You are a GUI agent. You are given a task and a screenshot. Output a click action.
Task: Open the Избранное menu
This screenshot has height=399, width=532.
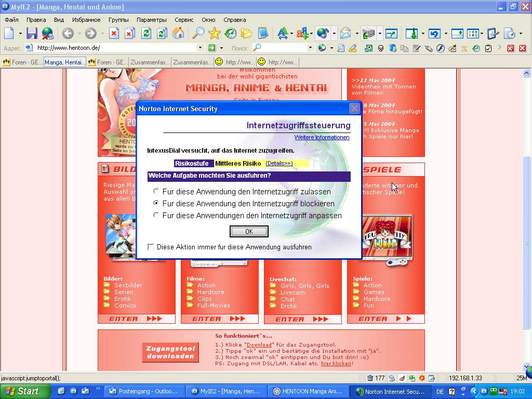pyautogui.click(x=86, y=20)
